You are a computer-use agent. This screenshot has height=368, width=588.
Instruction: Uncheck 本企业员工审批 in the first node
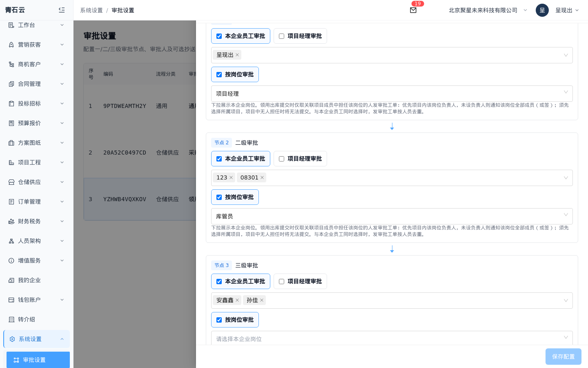coord(219,36)
